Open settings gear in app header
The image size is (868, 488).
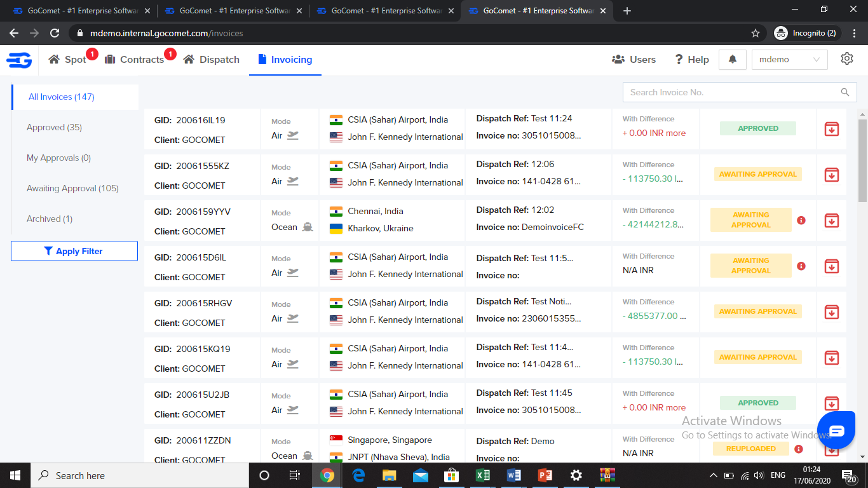click(x=847, y=59)
